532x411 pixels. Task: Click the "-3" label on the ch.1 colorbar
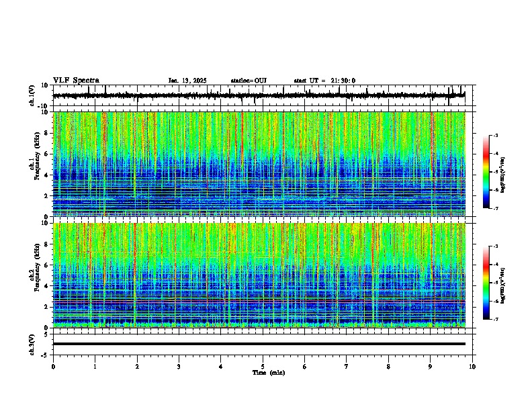pyautogui.click(x=496, y=136)
